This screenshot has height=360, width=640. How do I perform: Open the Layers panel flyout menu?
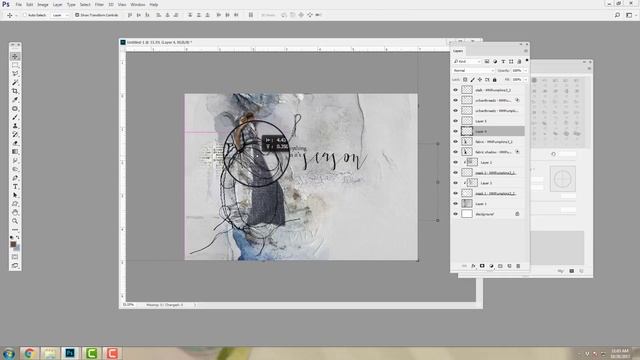tap(526, 51)
